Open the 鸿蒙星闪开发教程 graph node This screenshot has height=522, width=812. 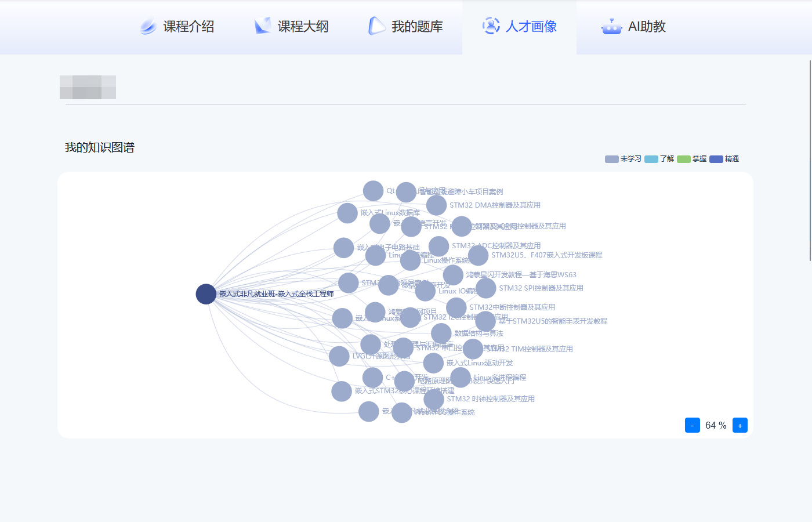453,275
